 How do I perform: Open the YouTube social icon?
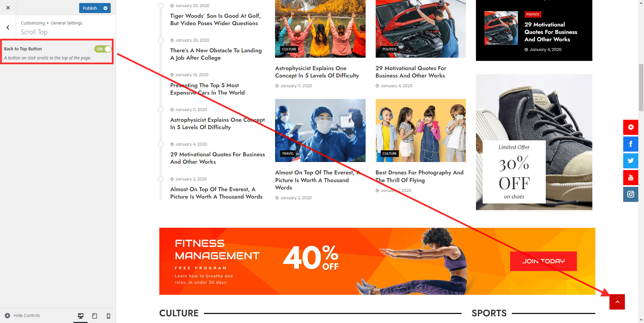click(631, 177)
